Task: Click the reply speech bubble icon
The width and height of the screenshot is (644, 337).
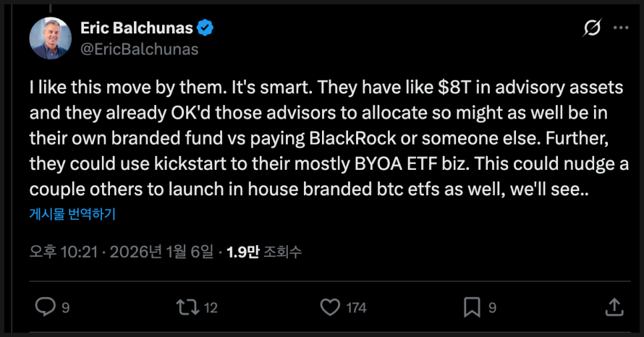Action: pyautogui.click(x=45, y=306)
